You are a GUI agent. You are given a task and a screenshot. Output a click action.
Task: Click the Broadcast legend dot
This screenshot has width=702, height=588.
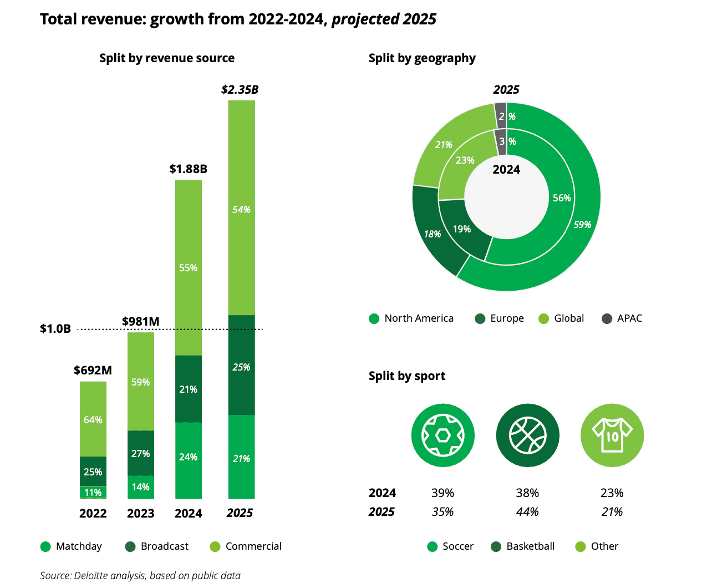(130, 547)
